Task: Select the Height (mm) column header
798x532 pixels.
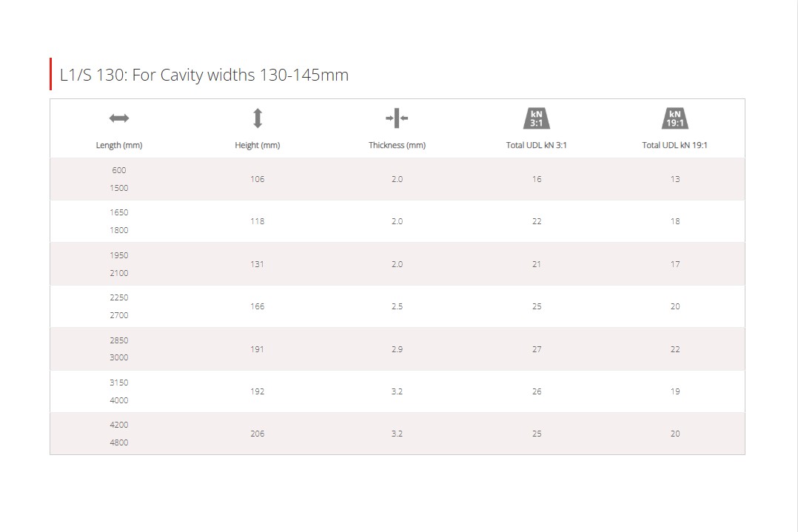Action: pyautogui.click(x=258, y=145)
